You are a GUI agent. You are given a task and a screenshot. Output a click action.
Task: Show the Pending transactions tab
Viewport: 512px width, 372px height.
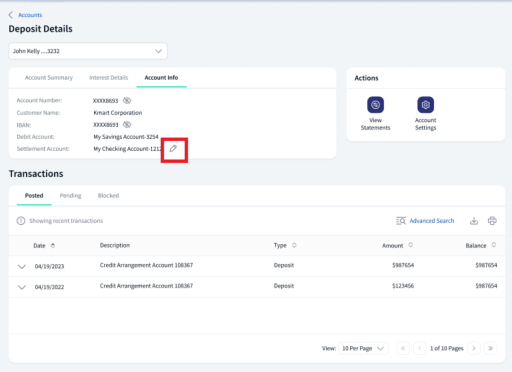coord(70,196)
